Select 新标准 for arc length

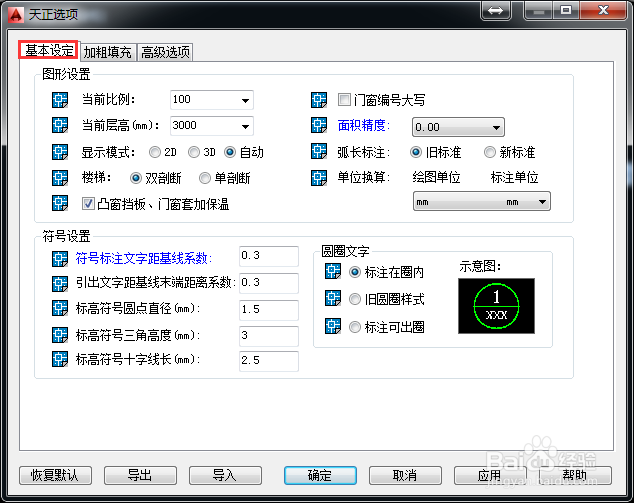[x=490, y=152]
